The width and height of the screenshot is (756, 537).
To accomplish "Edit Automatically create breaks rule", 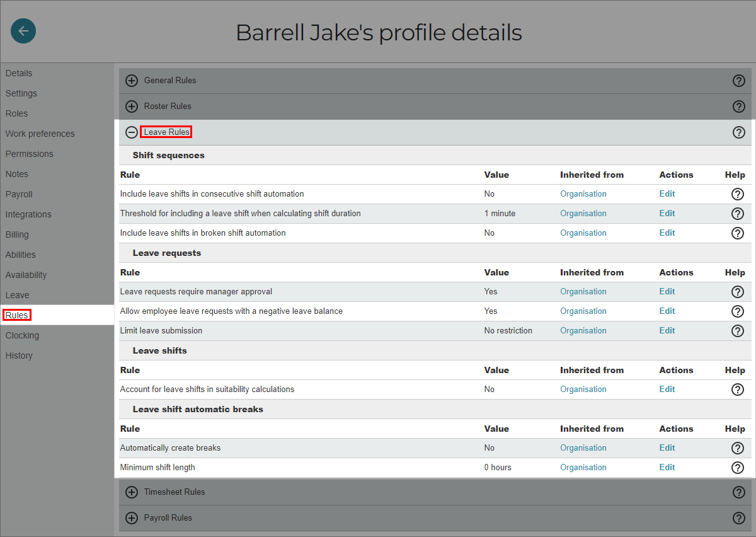I will tap(667, 448).
